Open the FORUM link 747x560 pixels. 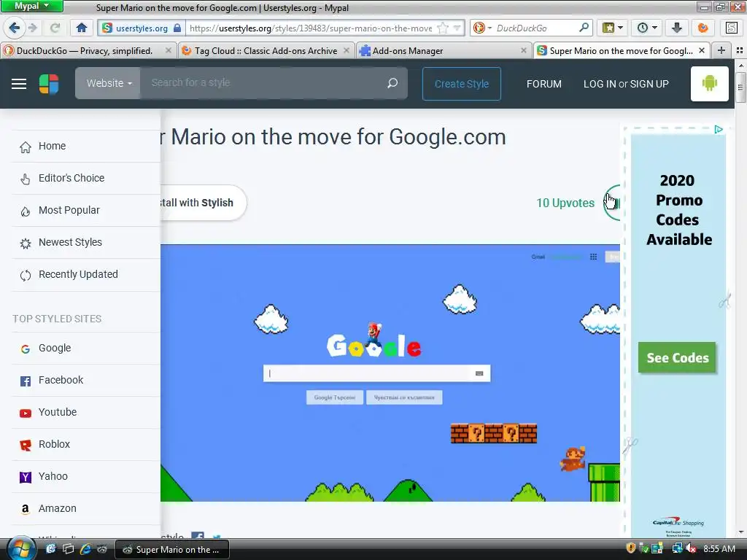click(x=543, y=84)
